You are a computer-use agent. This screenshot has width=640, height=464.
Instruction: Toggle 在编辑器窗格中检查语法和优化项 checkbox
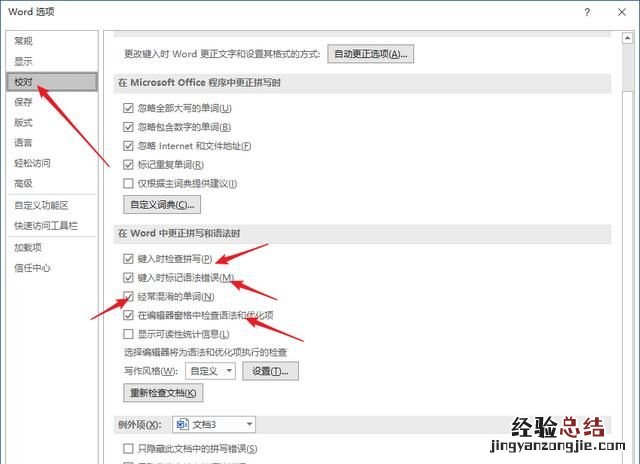128,315
